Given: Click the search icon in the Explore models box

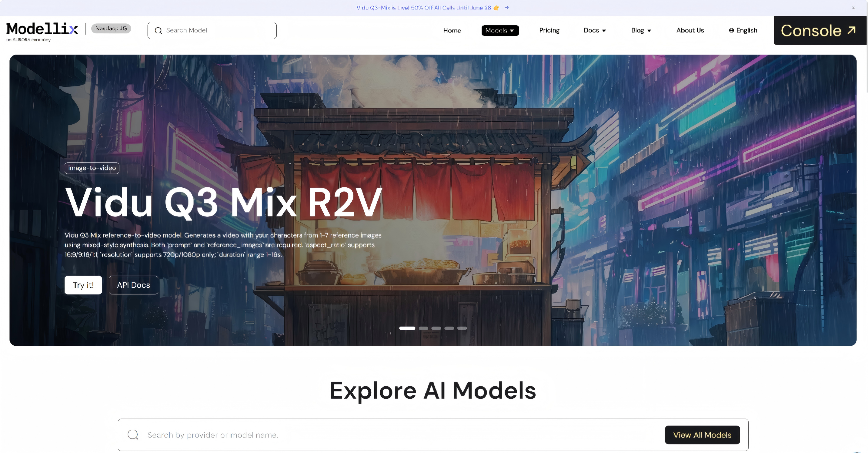Looking at the screenshot, I should tap(133, 435).
